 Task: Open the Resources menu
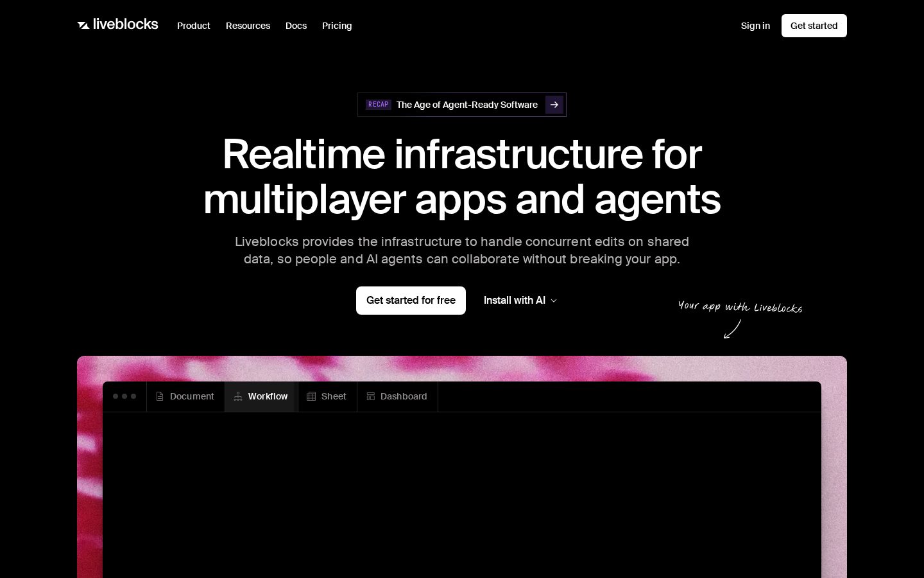(248, 26)
